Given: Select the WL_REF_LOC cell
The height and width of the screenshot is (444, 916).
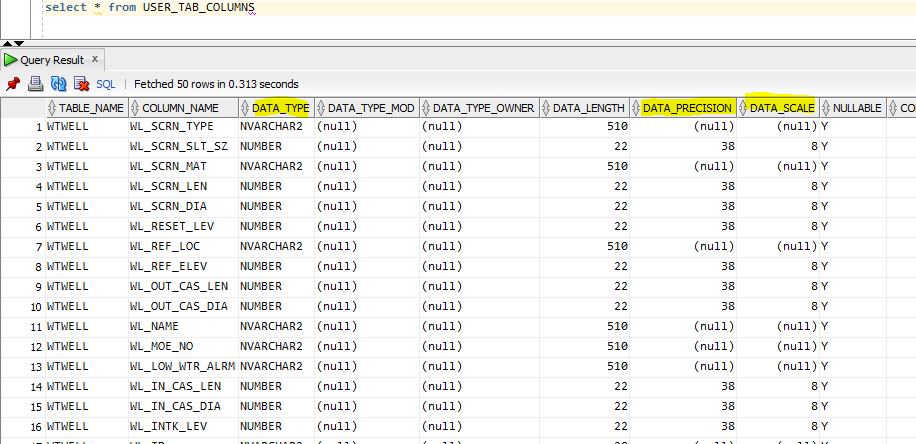Looking at the screenshot, I should click(x=183, y=247).
